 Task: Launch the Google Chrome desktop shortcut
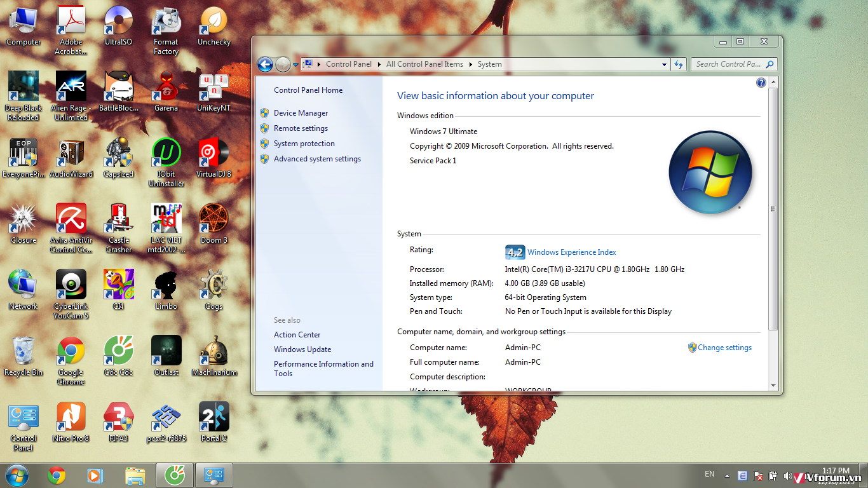(x=71, y=360)
